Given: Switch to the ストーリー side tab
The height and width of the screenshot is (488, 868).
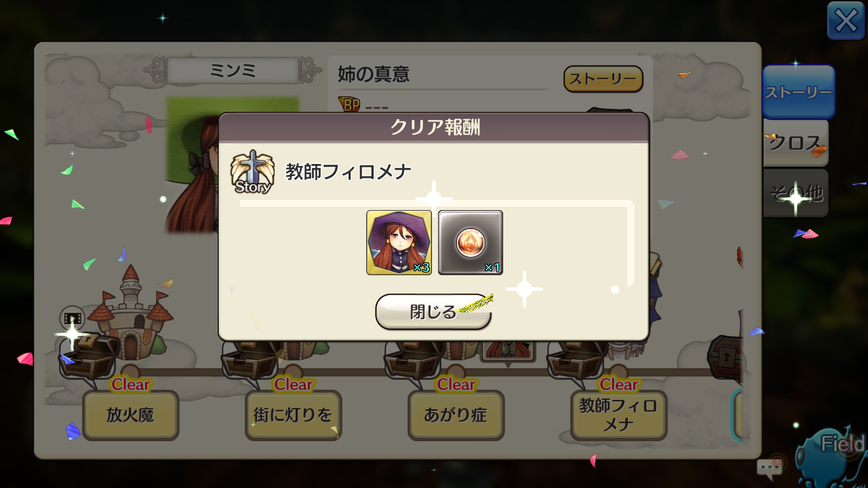Looking at the screenshot, I should tap(798, 92).
